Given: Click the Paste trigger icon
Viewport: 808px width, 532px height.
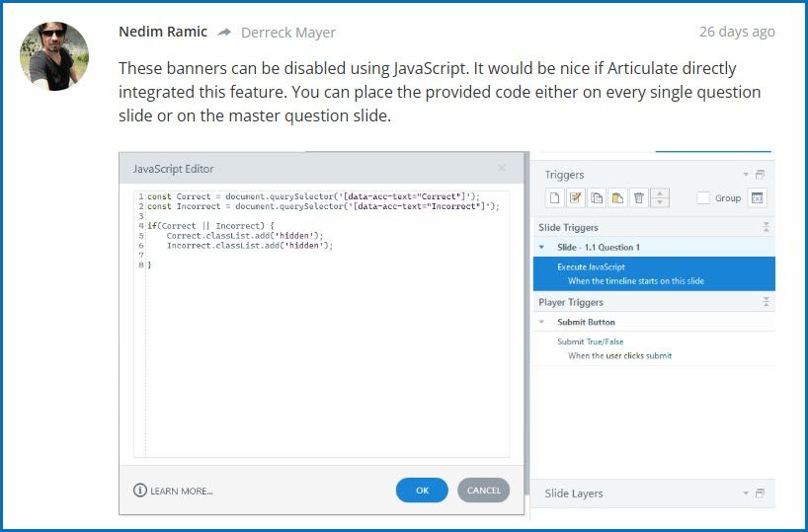Looking at the screenshot, I should 617,198.
